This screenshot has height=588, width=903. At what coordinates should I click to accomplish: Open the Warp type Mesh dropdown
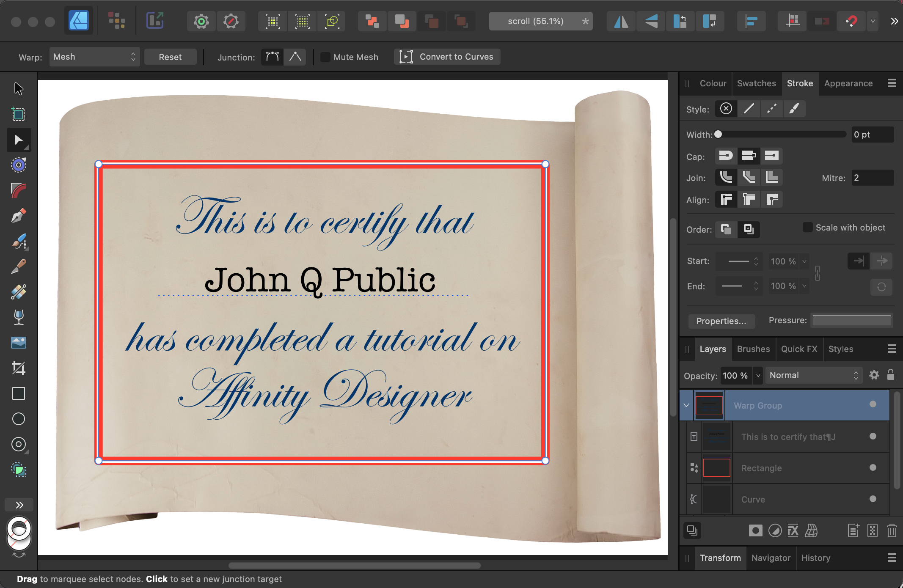pyautogui.click(x=94, y=57)
